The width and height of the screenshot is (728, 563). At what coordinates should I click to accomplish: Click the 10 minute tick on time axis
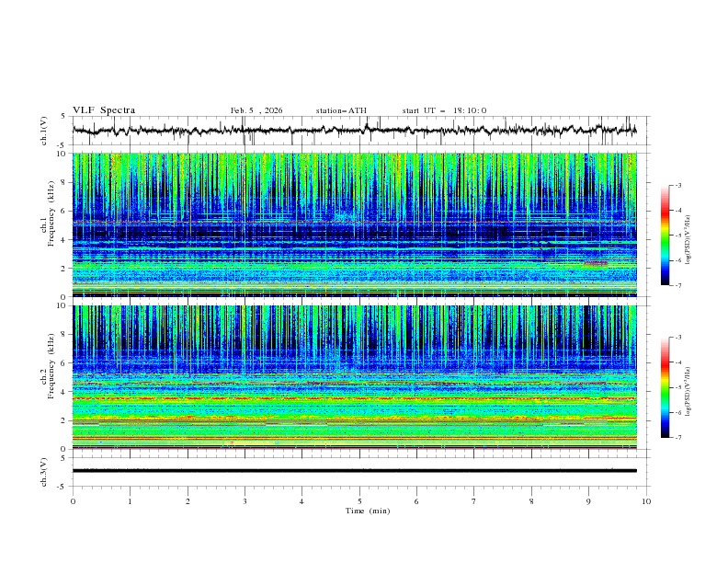coord(646,500)
